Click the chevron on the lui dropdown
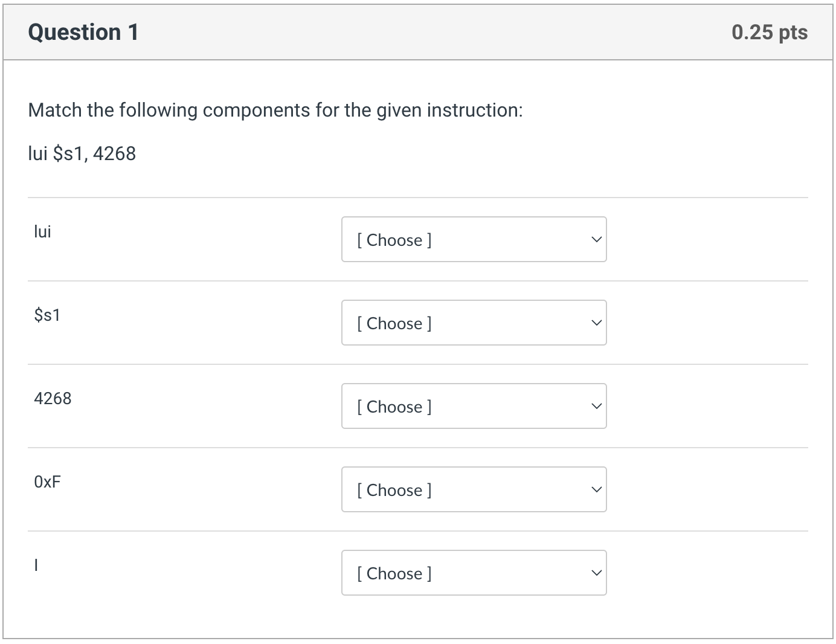This screenshot has height=644, width=836. click(596, 239)
